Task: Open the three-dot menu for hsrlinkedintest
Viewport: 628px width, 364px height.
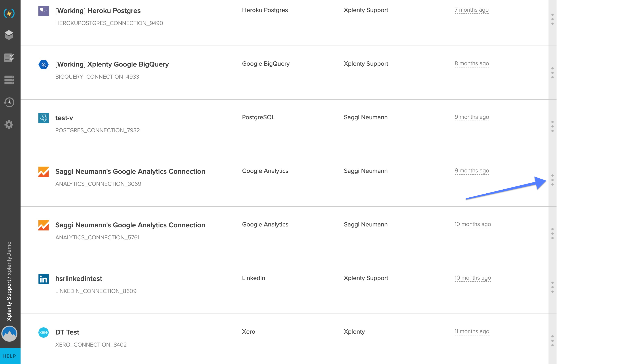Action: pos(552,287)
